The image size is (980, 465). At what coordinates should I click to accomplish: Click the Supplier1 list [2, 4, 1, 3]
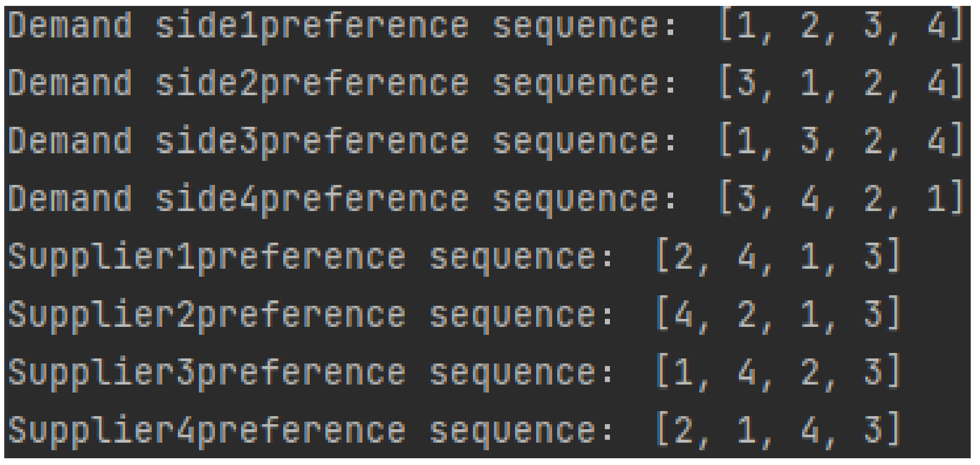778,257
